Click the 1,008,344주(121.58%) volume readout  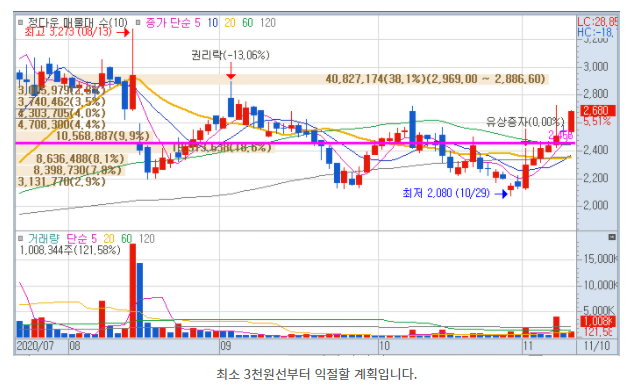coord(70,250)
